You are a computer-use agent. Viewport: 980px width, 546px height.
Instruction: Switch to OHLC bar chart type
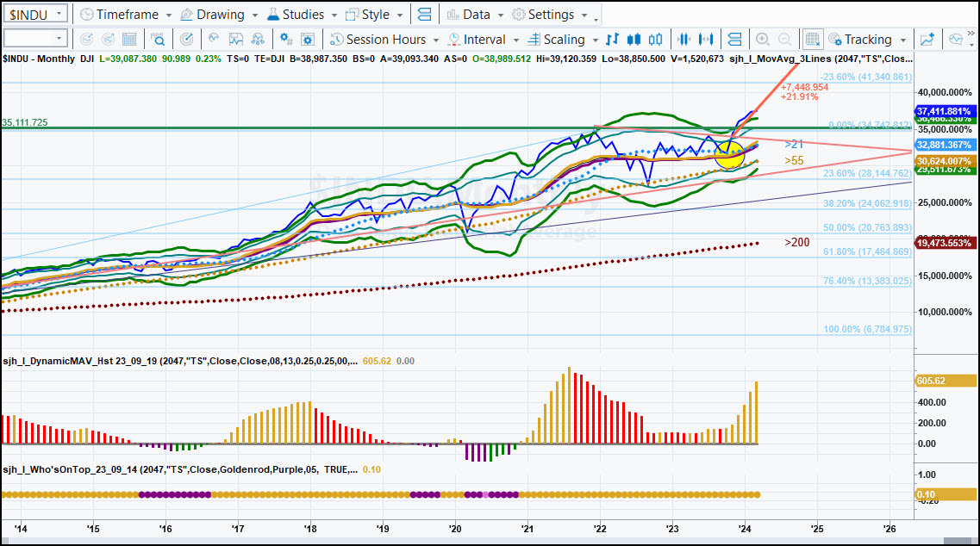[x=613, y=40]
